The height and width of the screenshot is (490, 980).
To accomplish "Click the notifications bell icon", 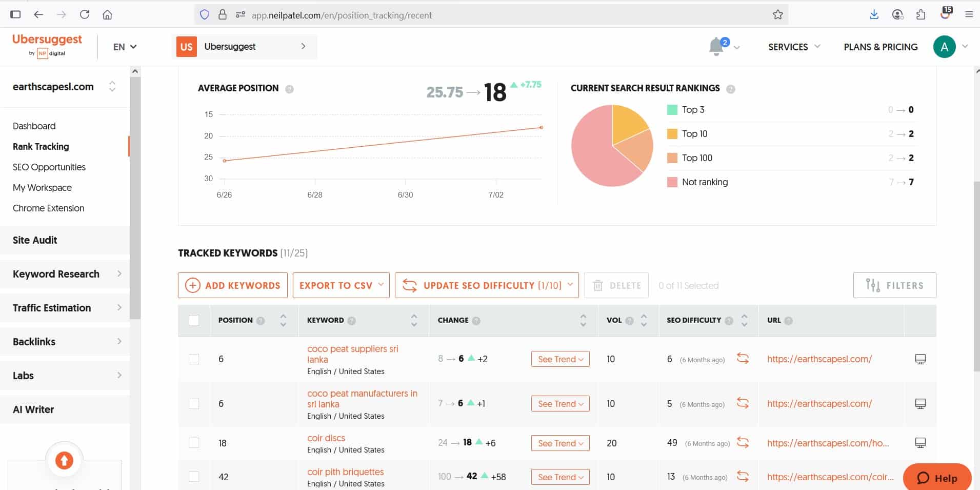I will coord(716,47).
